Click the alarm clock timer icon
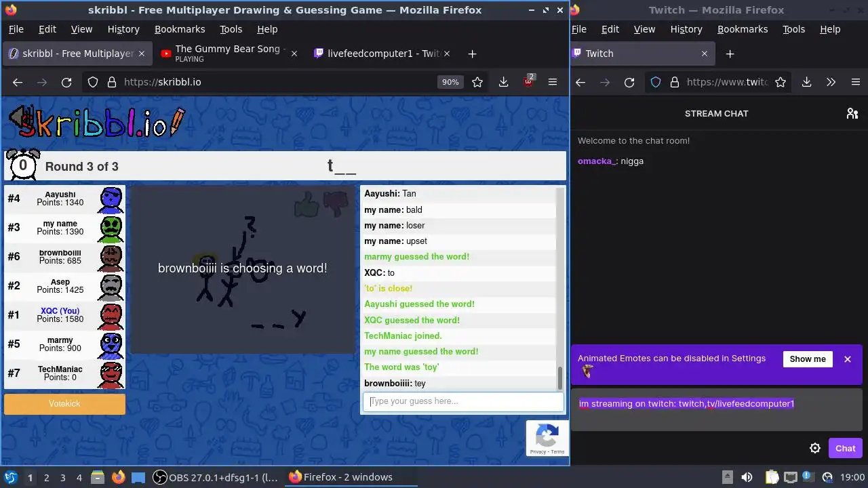This screenshot has width=868, height=488. click(x=22, y=165)
